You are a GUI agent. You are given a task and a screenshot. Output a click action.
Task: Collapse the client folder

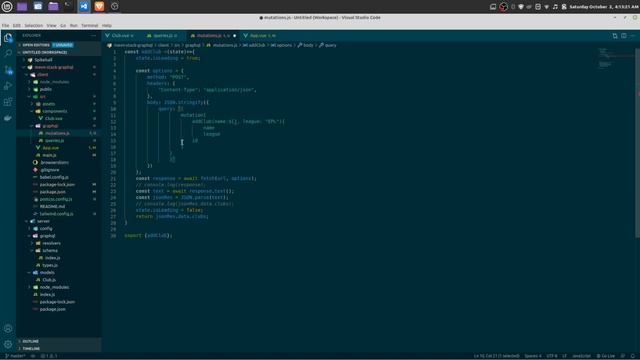click(x=59, y=74)
